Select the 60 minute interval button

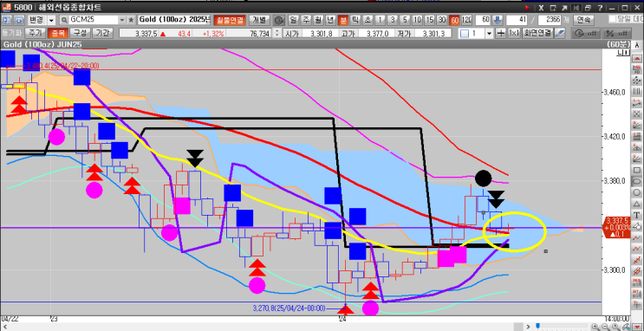pyautogui.click(x=454, y=20)
